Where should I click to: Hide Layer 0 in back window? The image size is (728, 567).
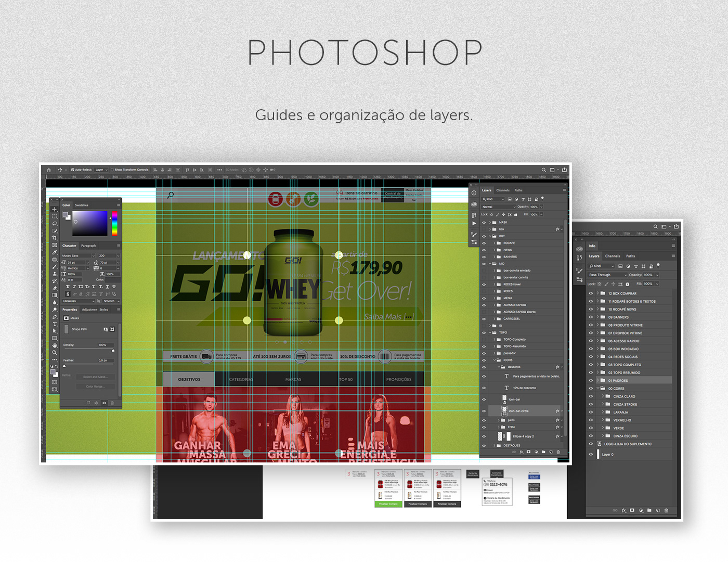pyautogui.click(x=591, y=454)
